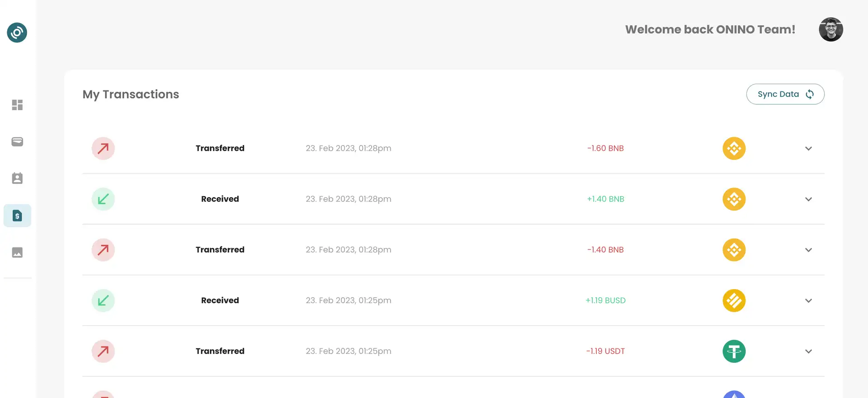Viewport: 868px width, 398px height.
Task: Expand the -1.40 BNB transferred transaction
Action: pos(808,250)
